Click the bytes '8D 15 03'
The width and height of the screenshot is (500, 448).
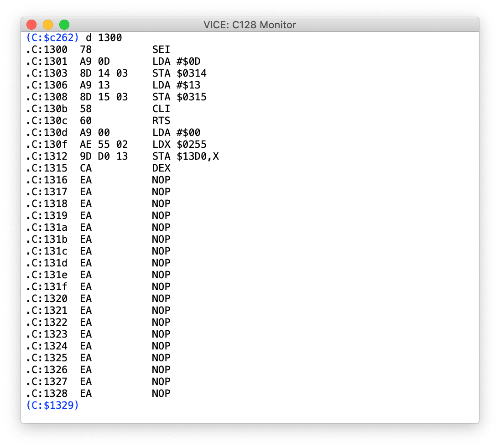pyautogui.click(x=104, y=97)
